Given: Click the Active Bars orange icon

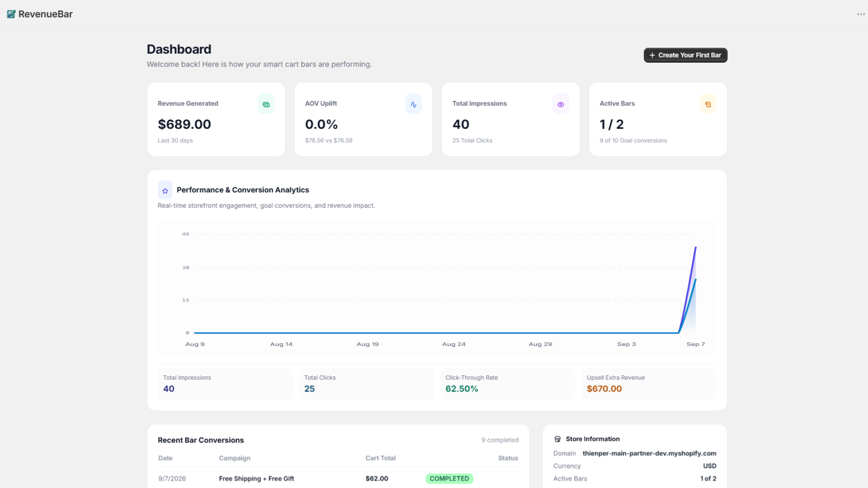Looking at the screenshot, I should click(708, 104).
